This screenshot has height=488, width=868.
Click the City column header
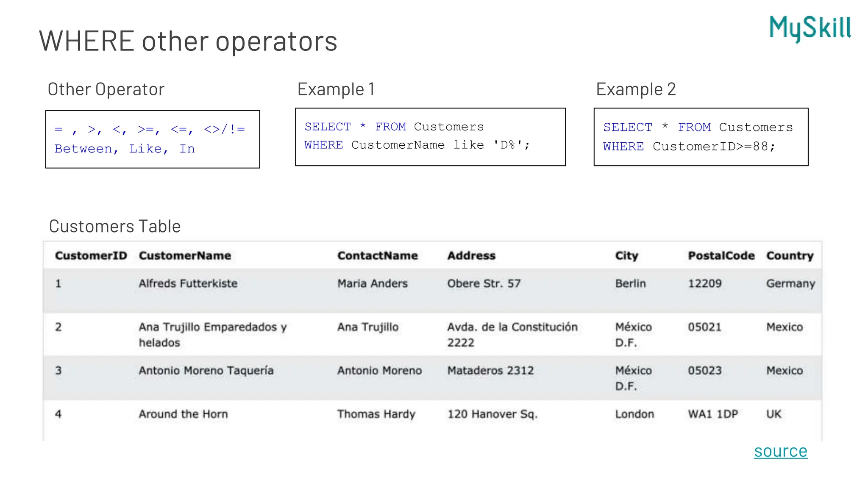click(x=627, y=256)
